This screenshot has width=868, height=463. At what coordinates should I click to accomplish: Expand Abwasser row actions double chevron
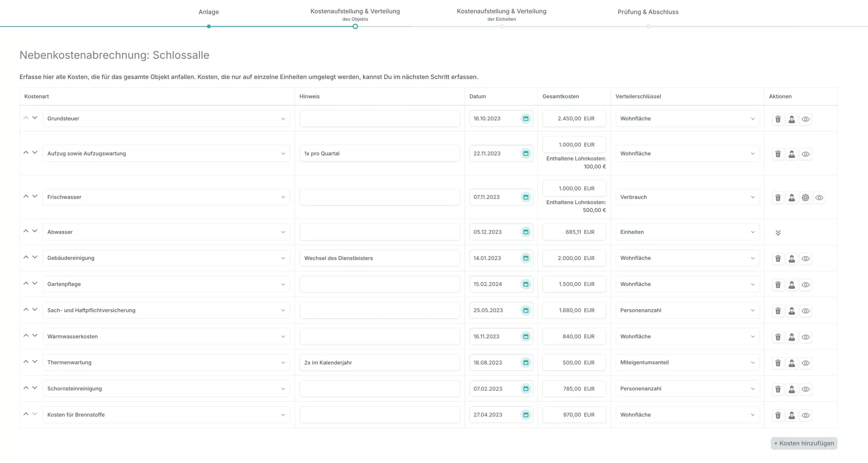[x=778, y=233]
